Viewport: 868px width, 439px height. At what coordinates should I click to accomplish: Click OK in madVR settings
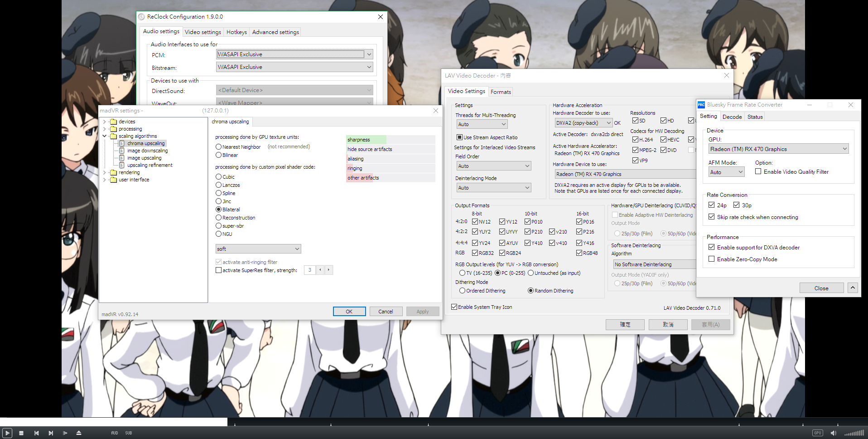(x=349, y=312)
